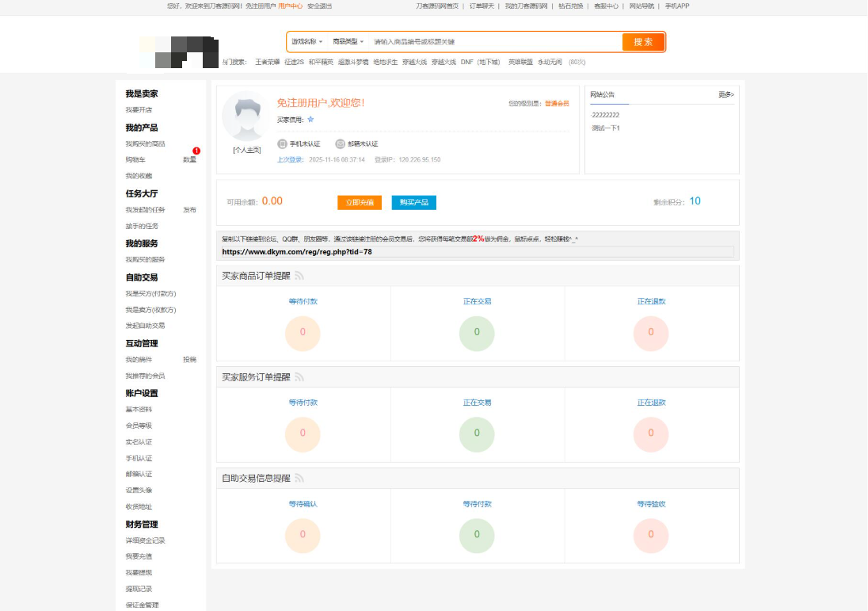Screen dimensions: 868x611
Task: Click the phone verification status icon
Action: [282, 144]
